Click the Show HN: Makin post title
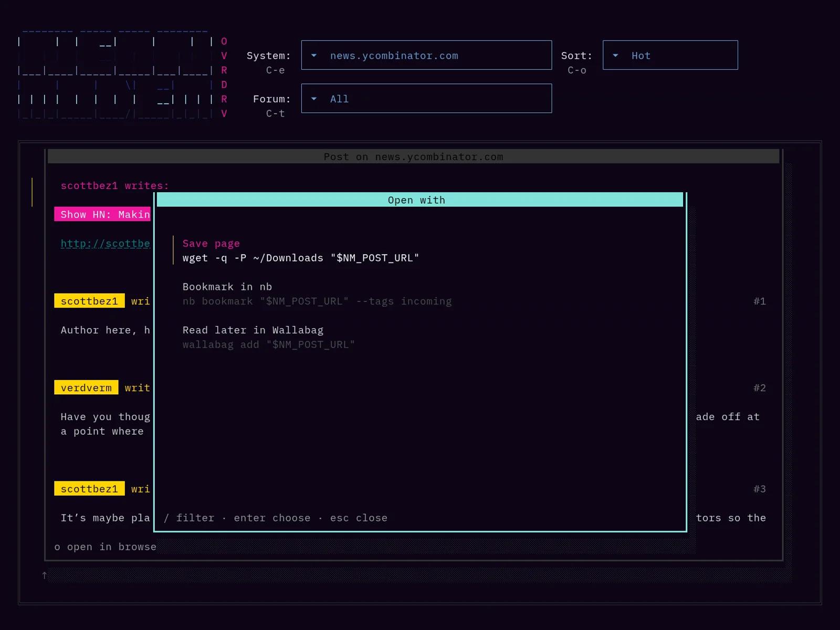Image resolution: width=840 pixels, height=630 pixels. [x=102, y=214]
